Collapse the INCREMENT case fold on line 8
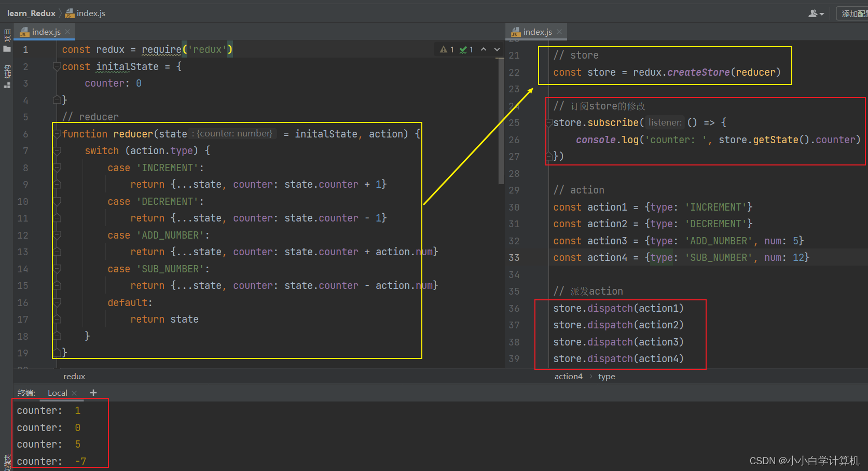868x471 pixels. (57, 168)
